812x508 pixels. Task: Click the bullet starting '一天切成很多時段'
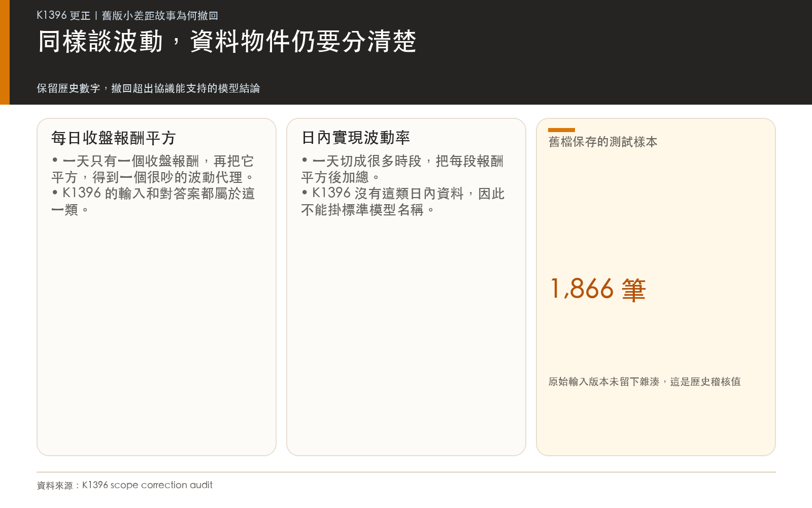click(x=402, y=169)
